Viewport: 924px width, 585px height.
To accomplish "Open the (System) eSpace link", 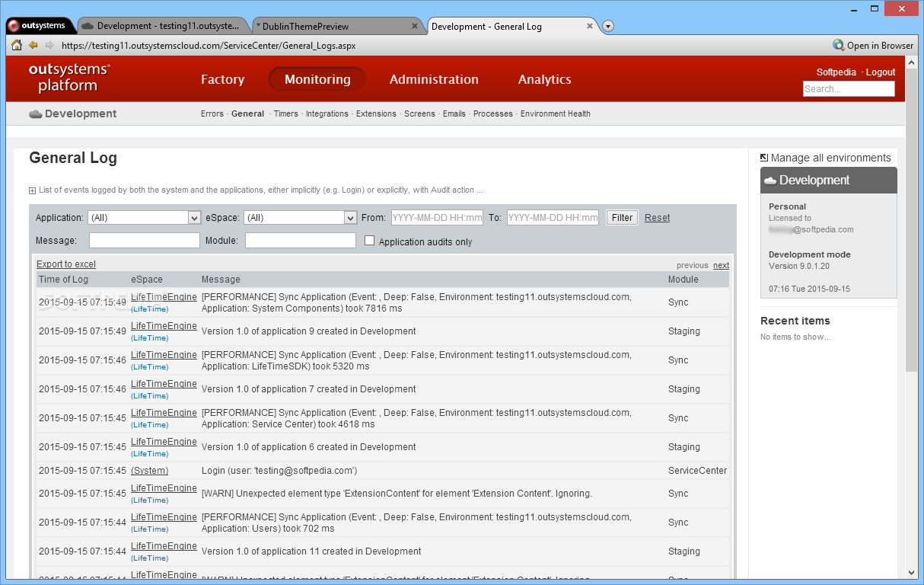I will point(149,471).
